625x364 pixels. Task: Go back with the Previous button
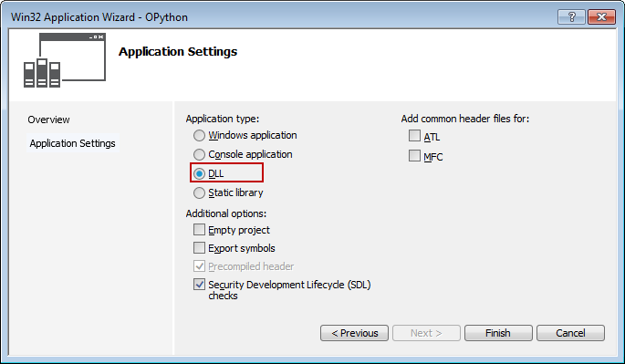354,333
